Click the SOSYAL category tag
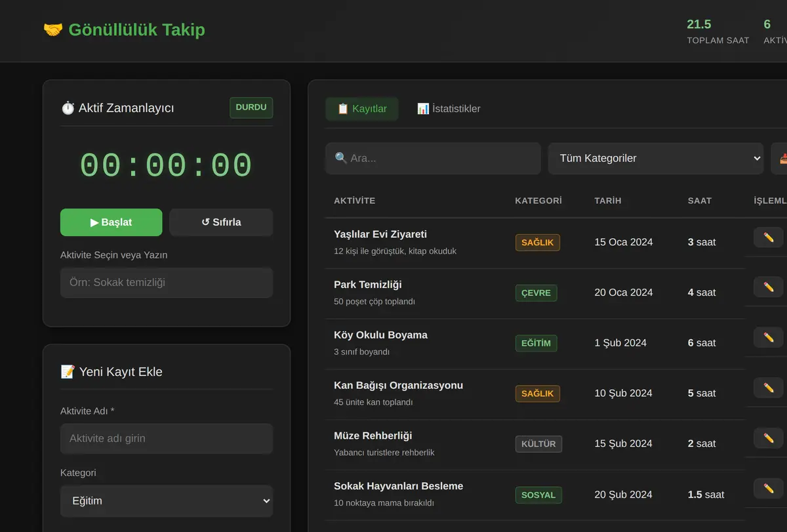The width and height of the screenshot is (787, 532). pyautogui.click(x=538, y=495)
